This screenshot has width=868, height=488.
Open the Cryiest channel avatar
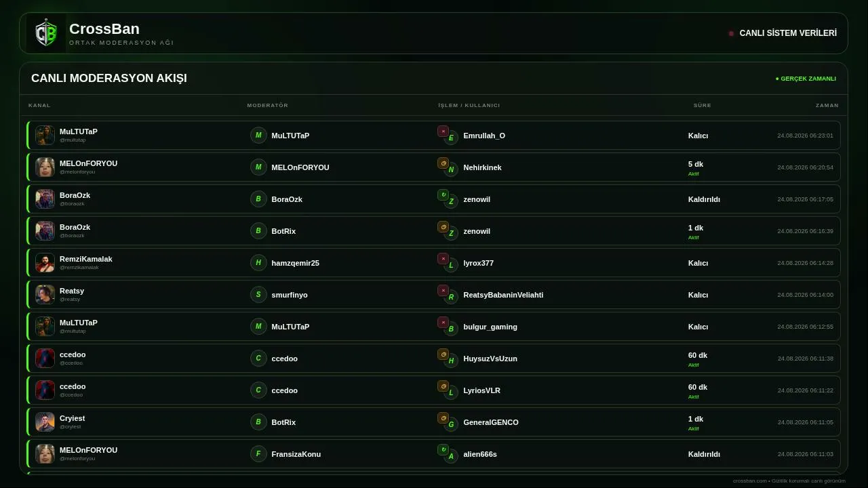(45, 422)
